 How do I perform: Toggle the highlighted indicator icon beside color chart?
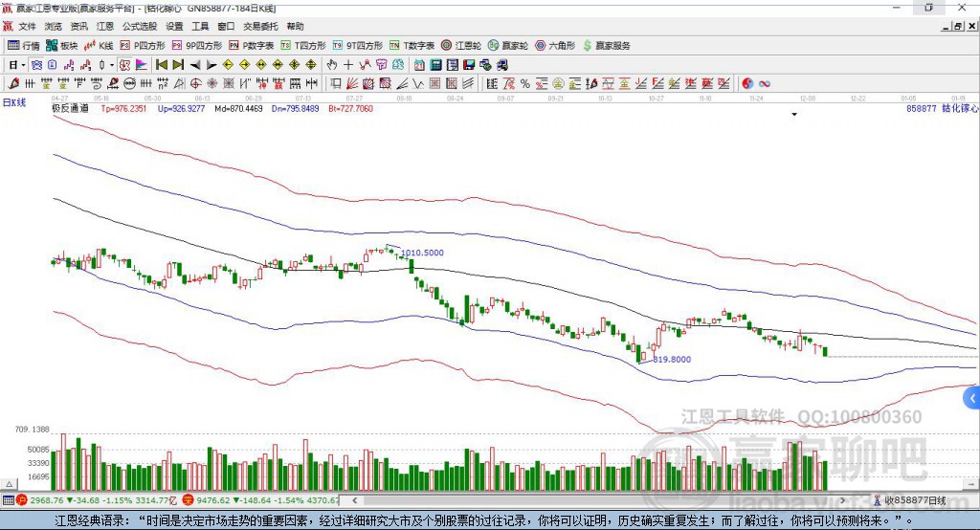124,65
